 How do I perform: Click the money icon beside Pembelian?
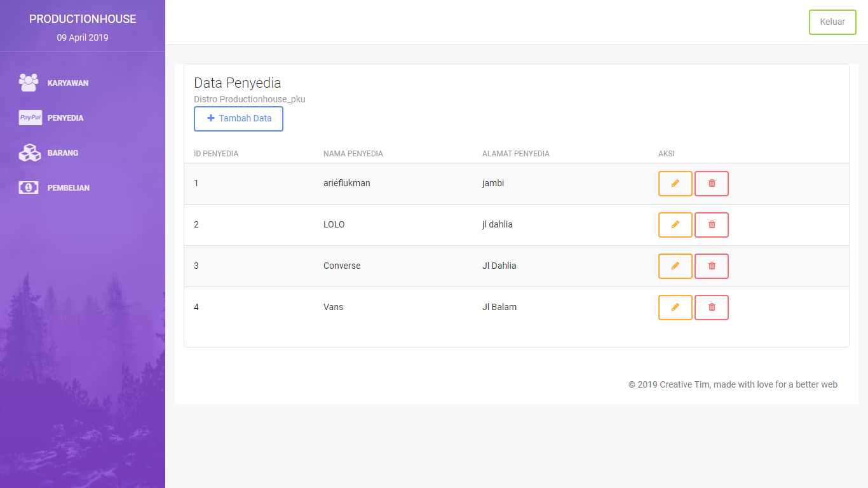[x=29, y=187]
